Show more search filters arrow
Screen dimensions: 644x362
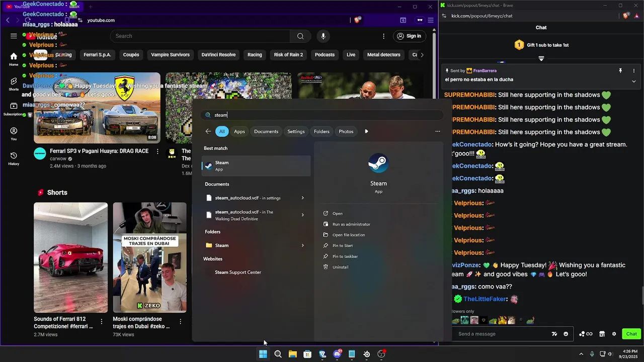[366, 131]
